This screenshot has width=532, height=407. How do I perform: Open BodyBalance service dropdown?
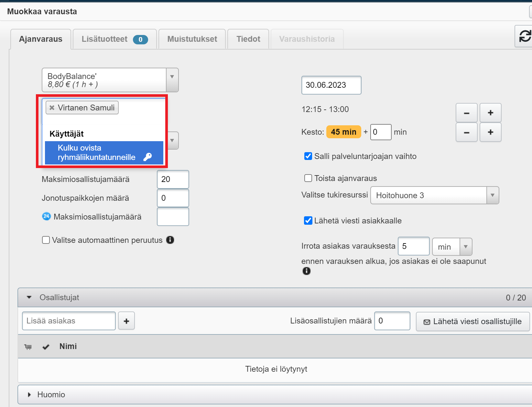point(172,80)
